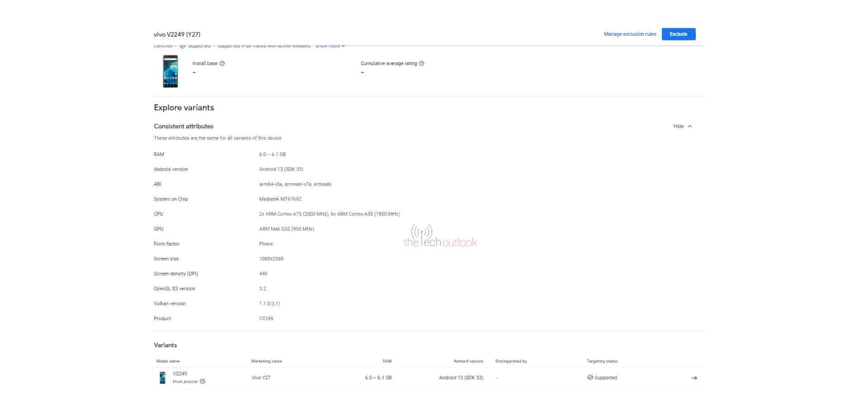868x416 pixels.
Task: Select the V2249 model name in Variants table
Action: 179,374
